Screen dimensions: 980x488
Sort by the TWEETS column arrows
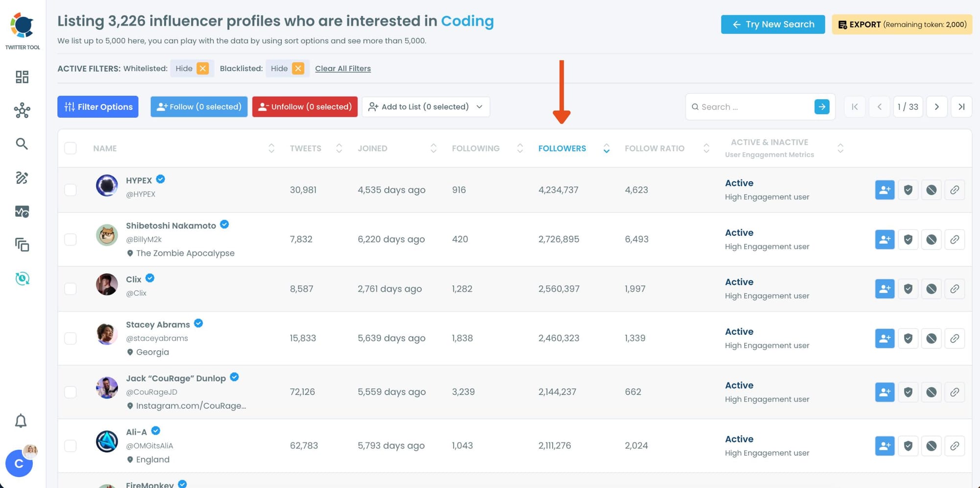point(339,148)
